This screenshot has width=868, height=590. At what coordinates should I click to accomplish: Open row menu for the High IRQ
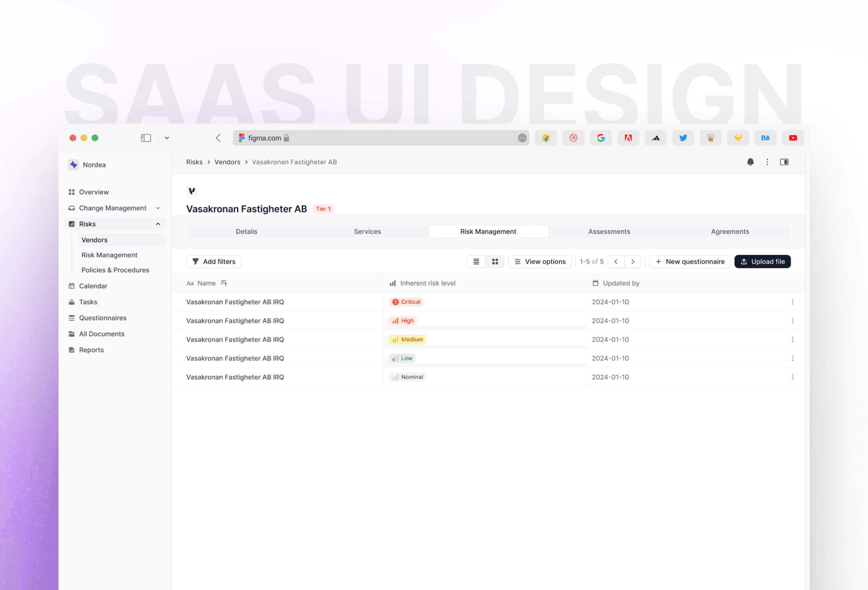point(792,321)
